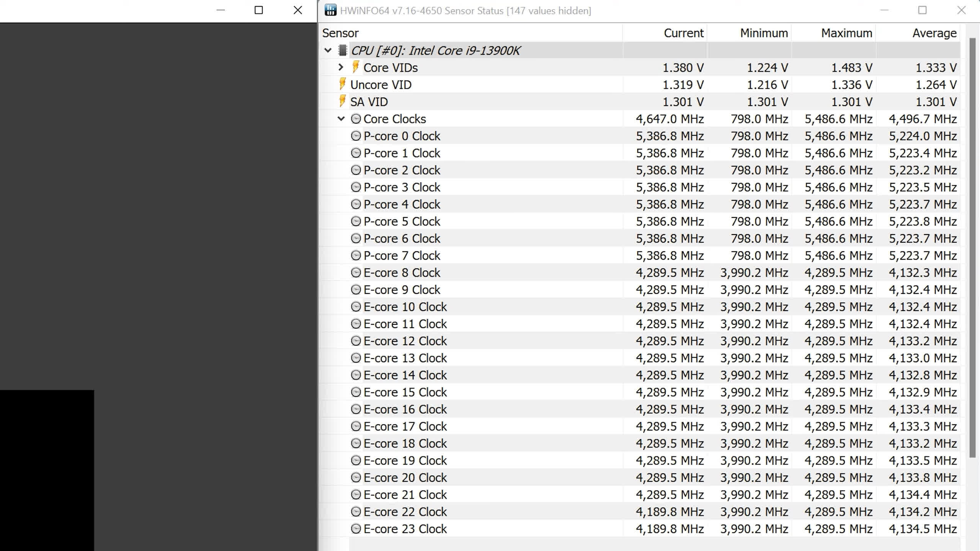
Task: Click the E-core 8 Clock icon
Action: click(x=356, y=272)
